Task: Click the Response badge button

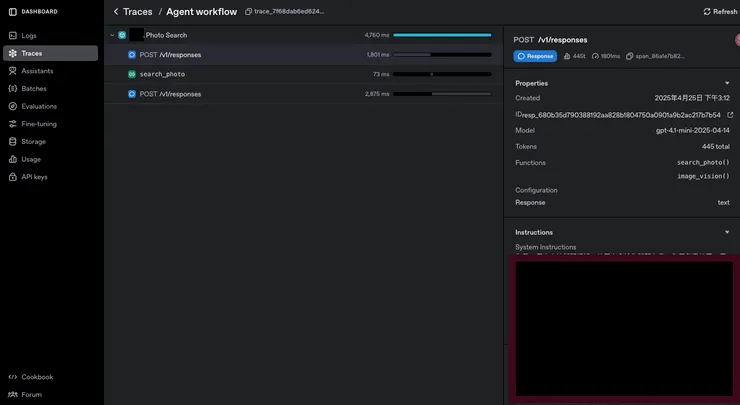Action: [x=535, y=56]
